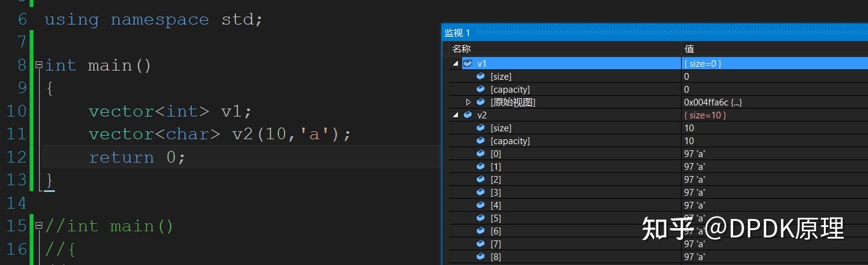Expand the [原始视图] raw view node
This screenshot has width=868, height=265.
point(468,102)
